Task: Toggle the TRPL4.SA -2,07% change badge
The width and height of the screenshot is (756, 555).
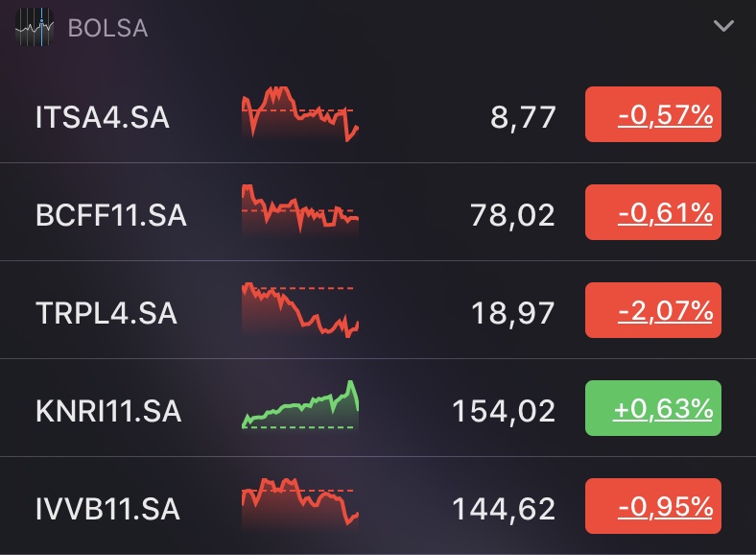Action: pyautogui.click(x=652, y=310)
